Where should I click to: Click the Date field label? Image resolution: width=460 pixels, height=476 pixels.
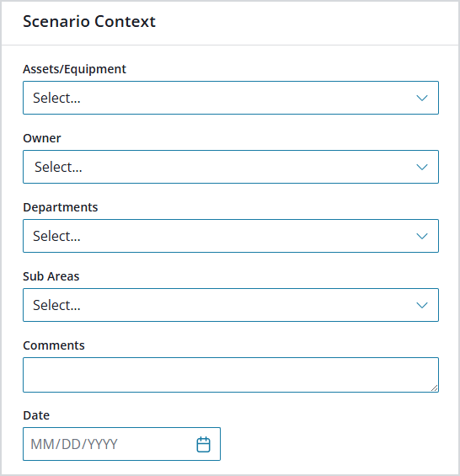[36, 415]
